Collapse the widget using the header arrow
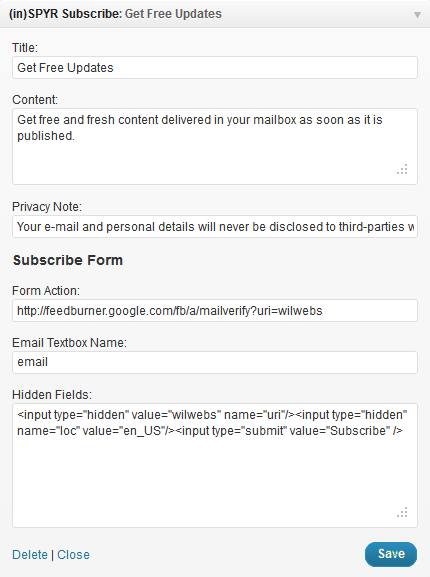This screenshot has width=430, height=577. 417,15
